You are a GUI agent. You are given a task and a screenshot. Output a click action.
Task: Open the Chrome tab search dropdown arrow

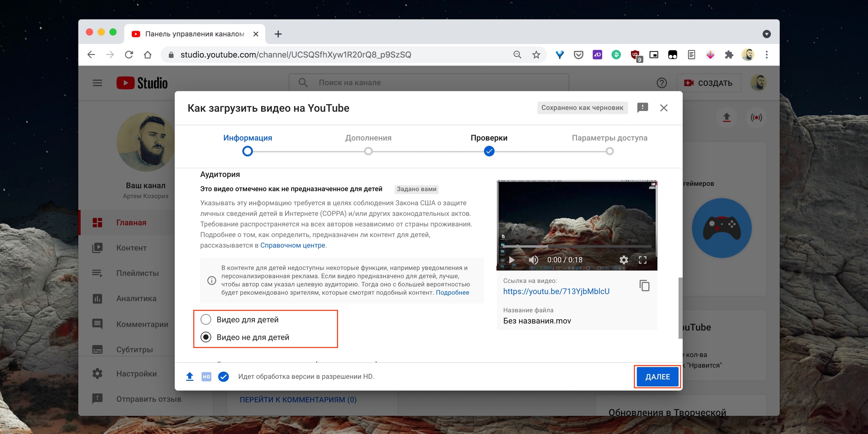(767, 34)
